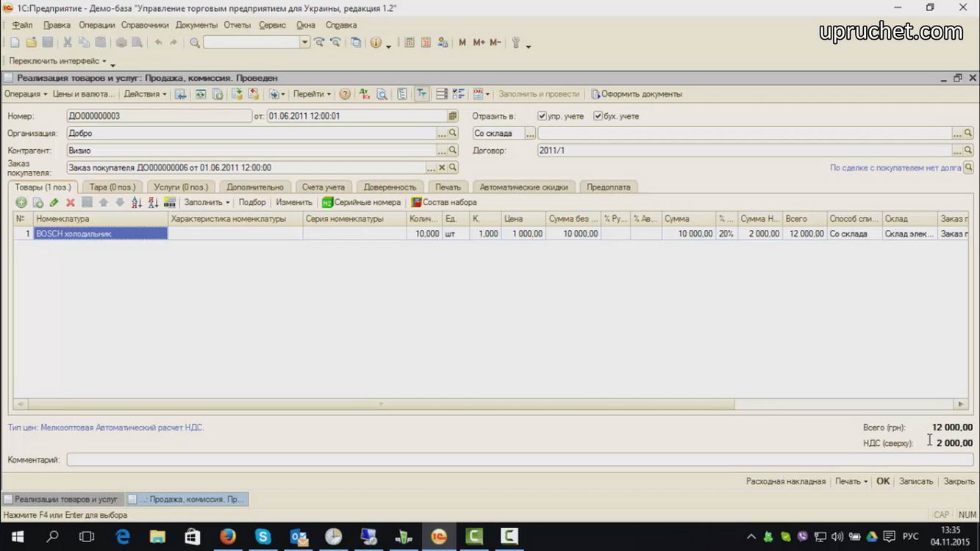Click the M- memory button
The image size is (980, 551).
496,43
